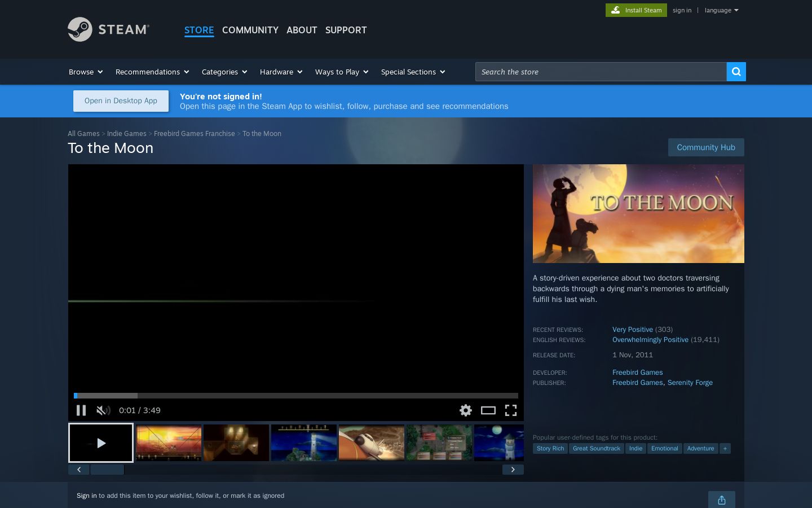Screen dimensions: 812x508
Task: Click All Games breadcrumb
Action: [x=83, y=134]
